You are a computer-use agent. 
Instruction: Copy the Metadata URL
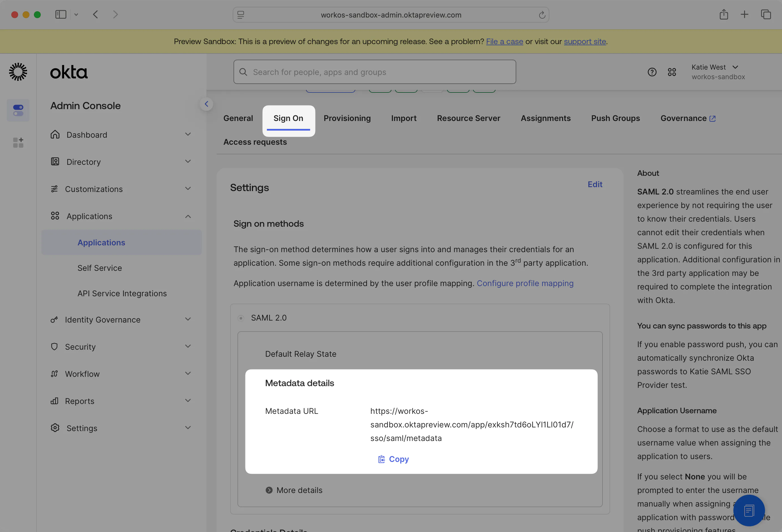point(393,459)
